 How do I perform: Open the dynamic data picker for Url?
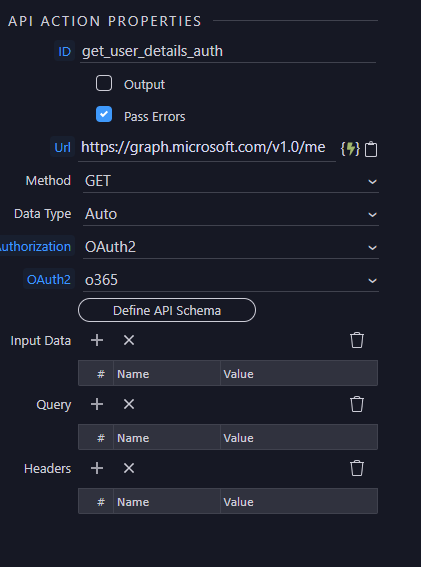point(350,149)
